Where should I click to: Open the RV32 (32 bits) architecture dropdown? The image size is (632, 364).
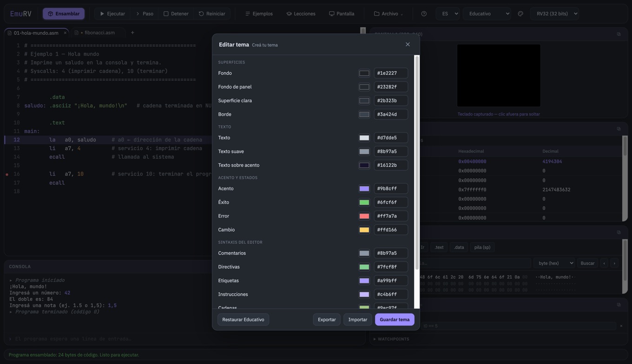pyautogui.click(x=554, y=14)
